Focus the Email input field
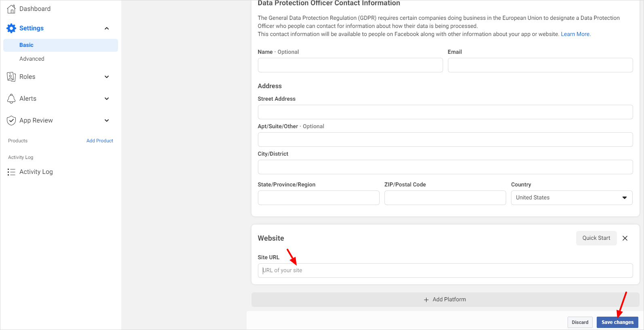Image resolution: width=644 pixels, height=330 pixels. 540,65
